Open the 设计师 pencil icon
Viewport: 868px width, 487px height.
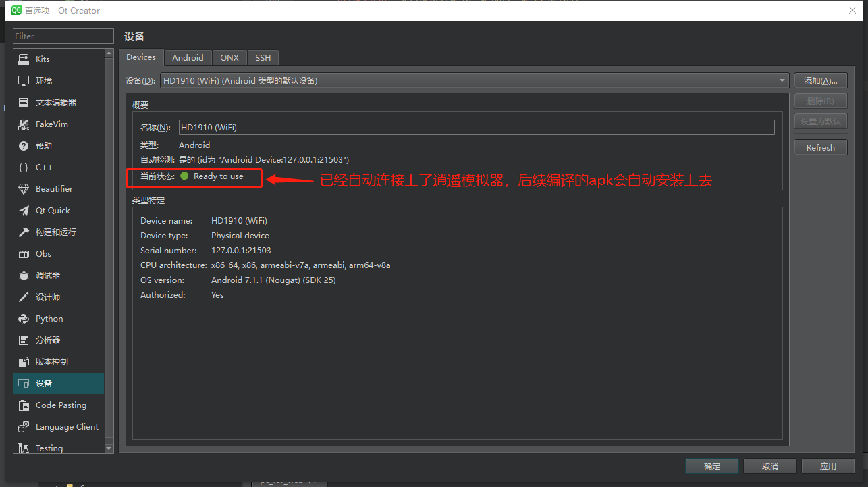tap(24, 297)
